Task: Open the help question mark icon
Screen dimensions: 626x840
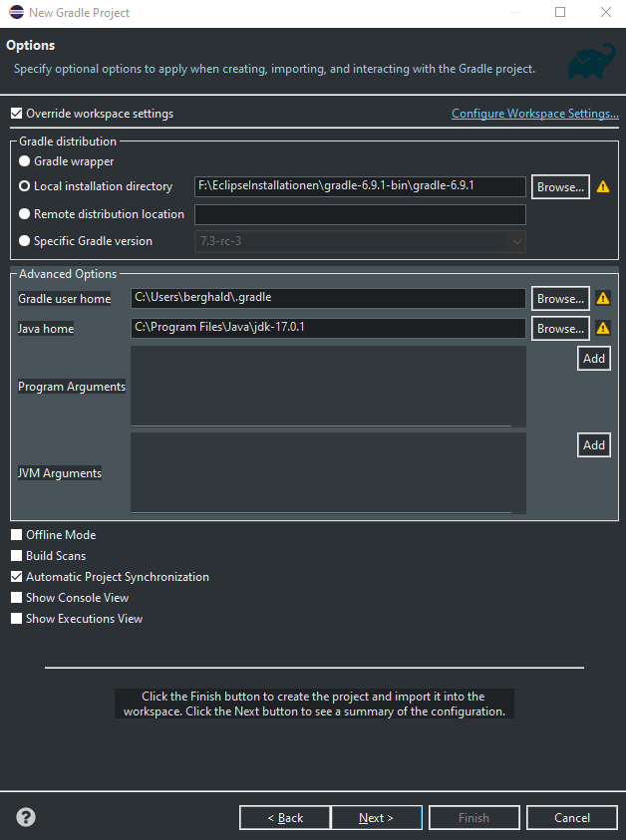Action: pyautogui.click(x=26, y=817)
